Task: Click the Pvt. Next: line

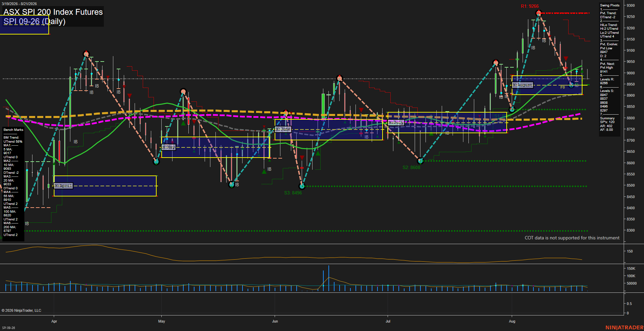Action: click(x=607, y=64)
